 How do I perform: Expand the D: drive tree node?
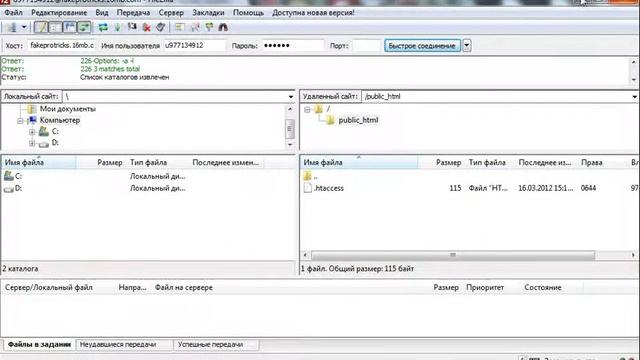click(x=32, y=143)
